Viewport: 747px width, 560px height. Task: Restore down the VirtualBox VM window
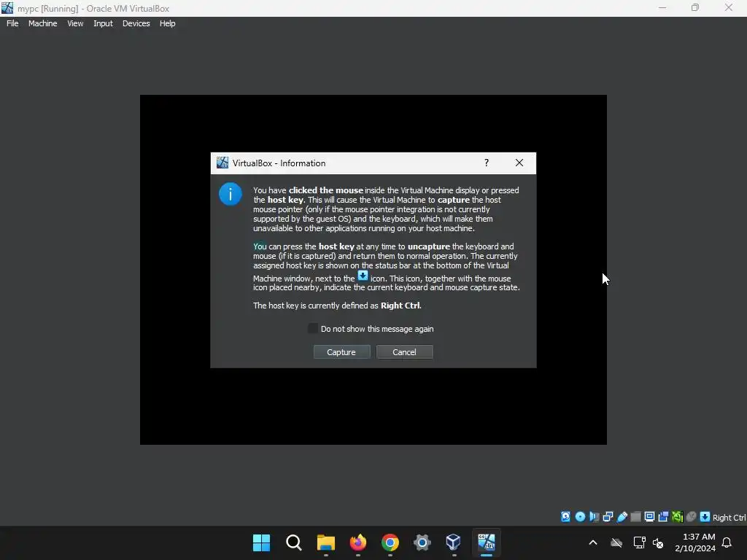[x=695, y=8]
